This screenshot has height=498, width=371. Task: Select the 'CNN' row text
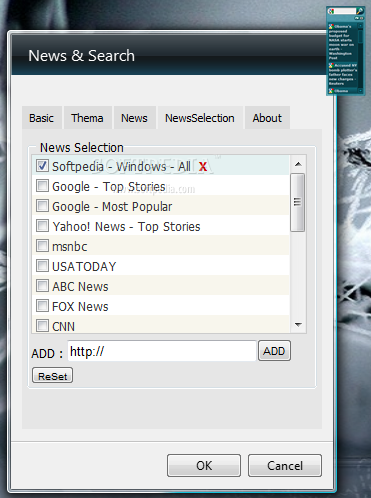63,327
